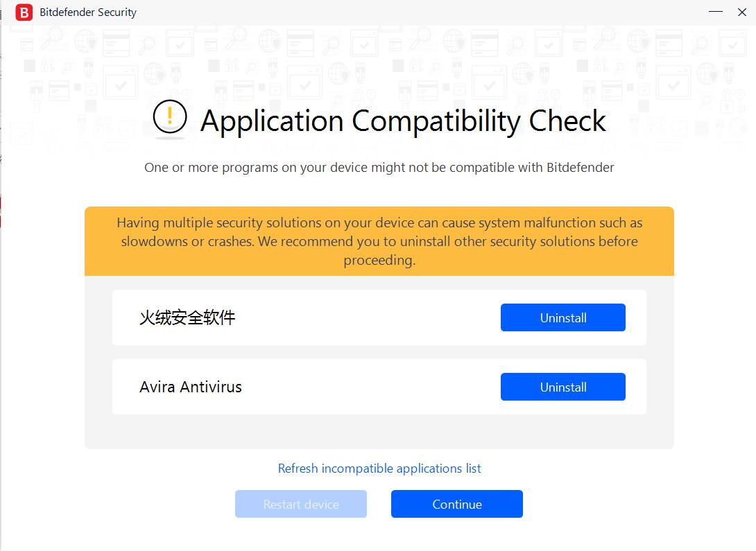This screenshot has width=756, height=551.
Task: Uninstall Avira Antivirus
Action: coord(562,387)
